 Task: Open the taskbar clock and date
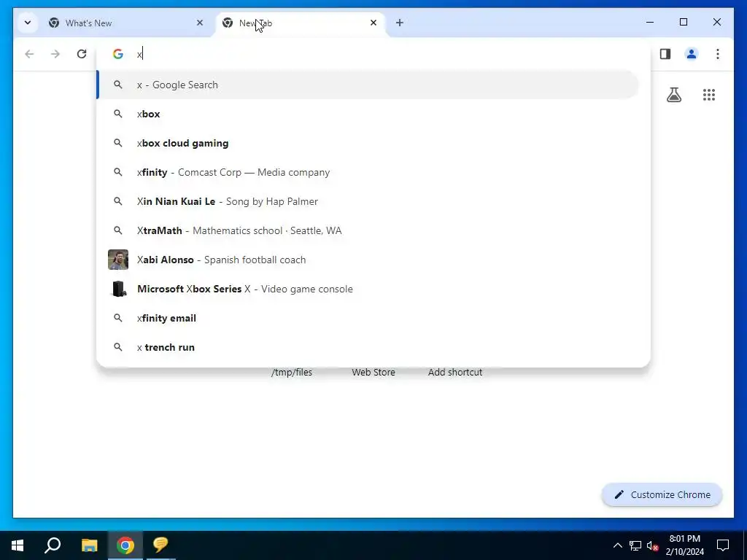tap(684, 545)
